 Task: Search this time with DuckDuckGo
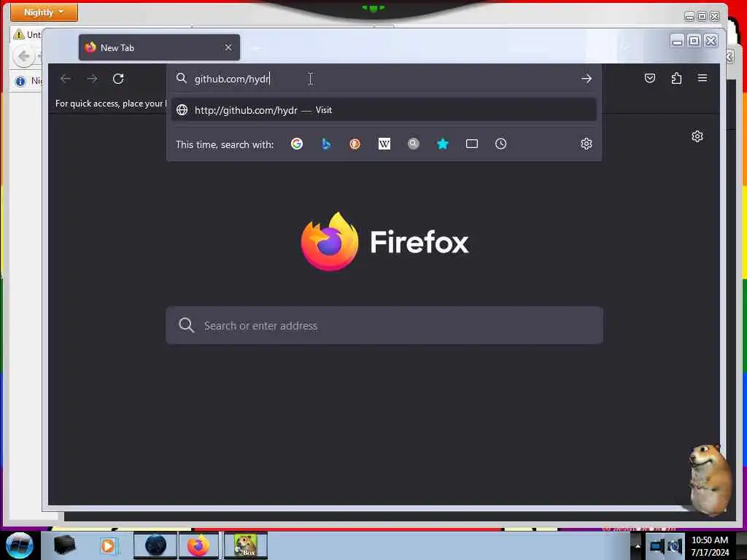355,144
